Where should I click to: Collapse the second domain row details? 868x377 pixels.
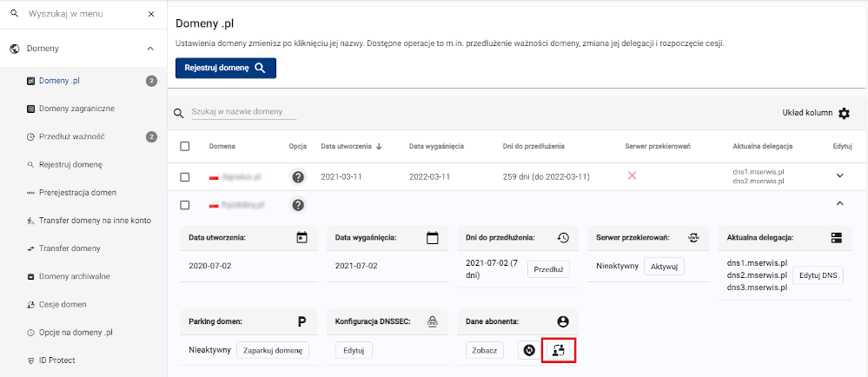click(839, 204)
